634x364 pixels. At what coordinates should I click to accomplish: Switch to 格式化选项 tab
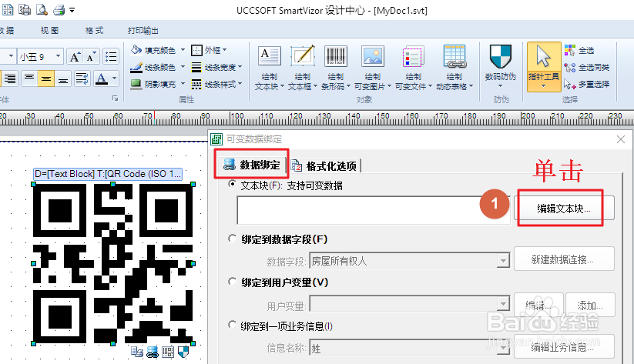pyautogui.click(x=324, y=165)
